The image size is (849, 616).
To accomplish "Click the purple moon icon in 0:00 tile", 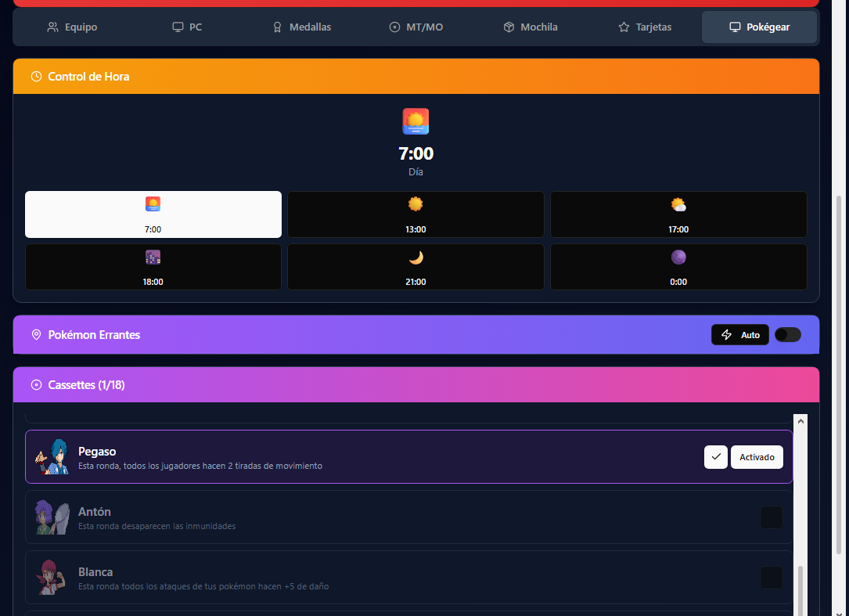I will click(678, 257).
